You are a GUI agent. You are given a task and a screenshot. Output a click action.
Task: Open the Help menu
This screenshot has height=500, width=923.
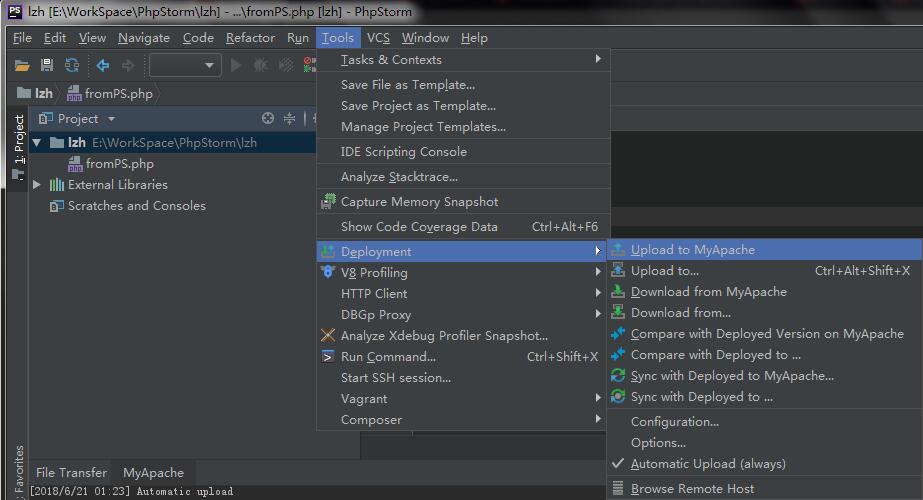point(474,38)
